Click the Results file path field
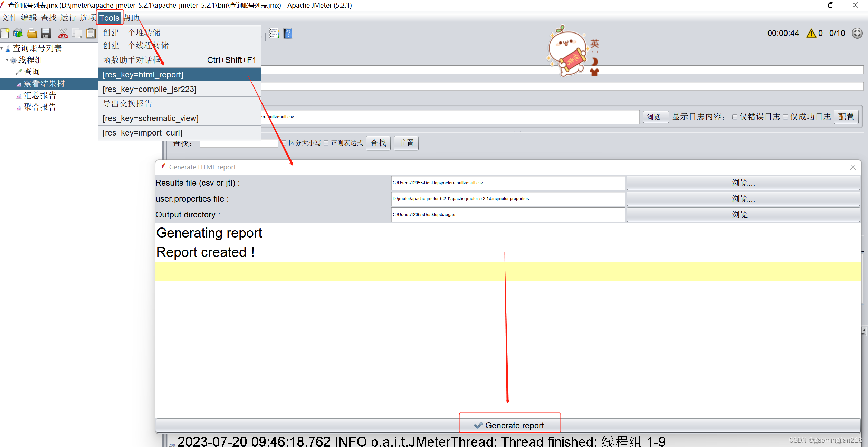This screenshot has width=868, height=447. tap(508, 183)
